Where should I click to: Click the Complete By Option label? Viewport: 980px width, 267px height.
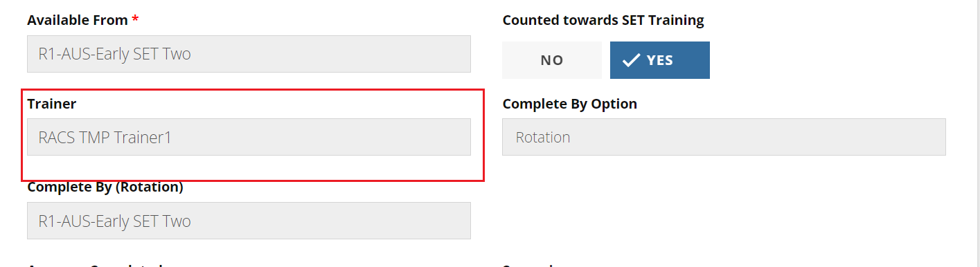pyautogui.click(x=570, y=104)
